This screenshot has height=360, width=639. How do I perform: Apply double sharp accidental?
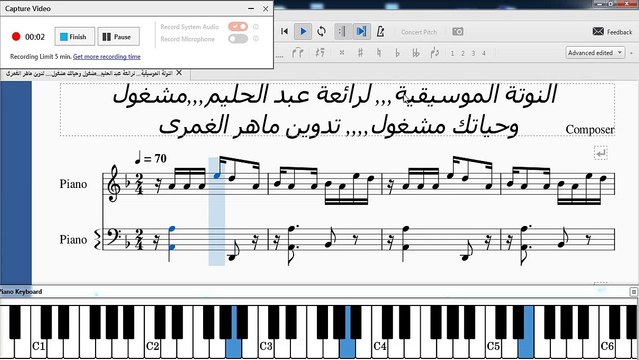point(342,53)
